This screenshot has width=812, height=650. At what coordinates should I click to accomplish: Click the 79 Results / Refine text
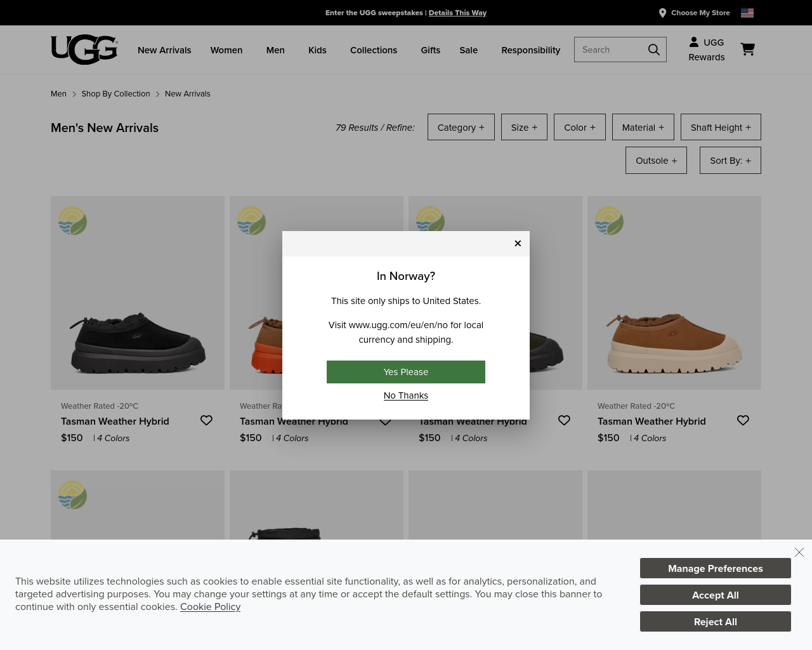pos(375,128)
